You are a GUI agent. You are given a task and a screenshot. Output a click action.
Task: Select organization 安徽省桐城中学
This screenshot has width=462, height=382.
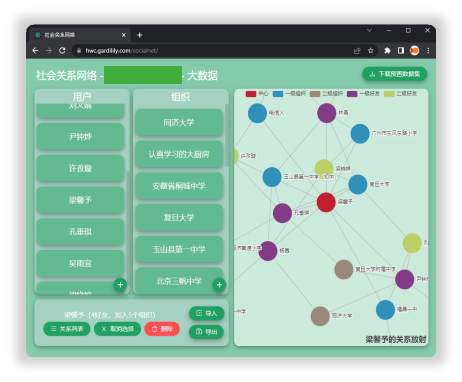click(179, 186)
